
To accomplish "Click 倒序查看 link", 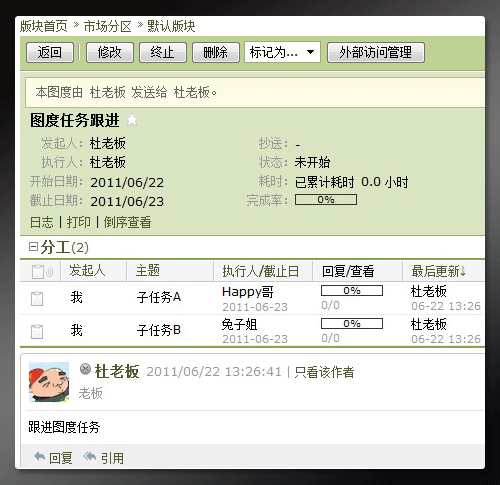I will [x=127, y=222].
